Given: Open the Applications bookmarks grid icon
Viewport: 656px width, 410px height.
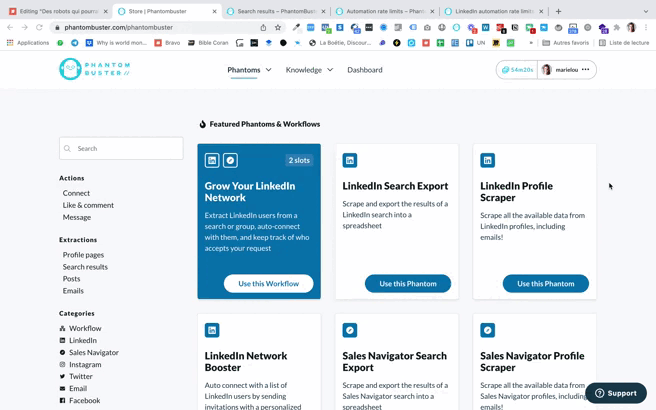Looking at the screenshot, I should tap(10, 43).
